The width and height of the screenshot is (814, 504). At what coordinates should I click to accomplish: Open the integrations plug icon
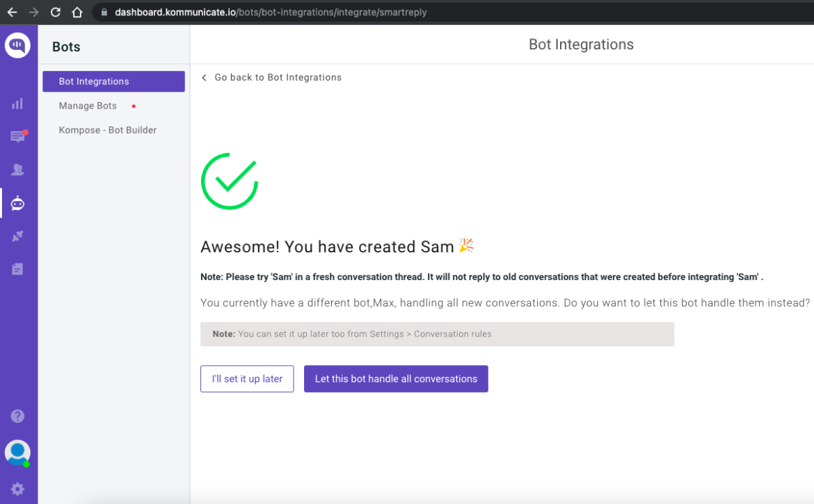point(17,236)
